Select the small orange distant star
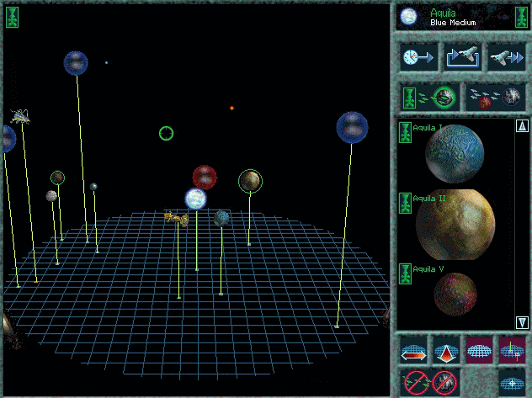Screen dimensions: 532x398 (x=231, y=109)
